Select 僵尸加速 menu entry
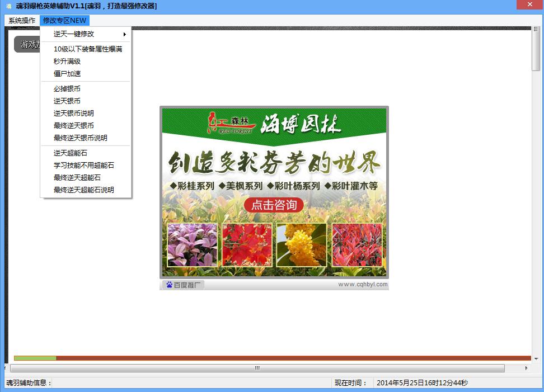Image resolution: width=544 pixels, height=392 pixels. tap(86, 73)
